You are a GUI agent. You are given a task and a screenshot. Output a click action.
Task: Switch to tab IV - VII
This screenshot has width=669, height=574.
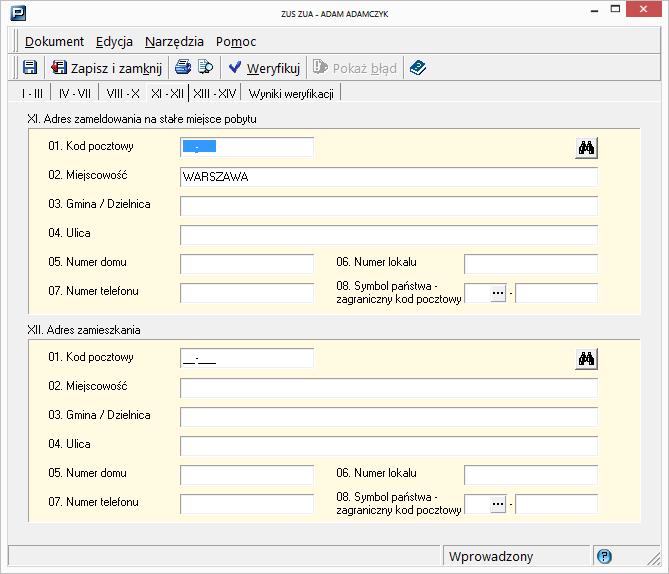(x=75, y=93)
